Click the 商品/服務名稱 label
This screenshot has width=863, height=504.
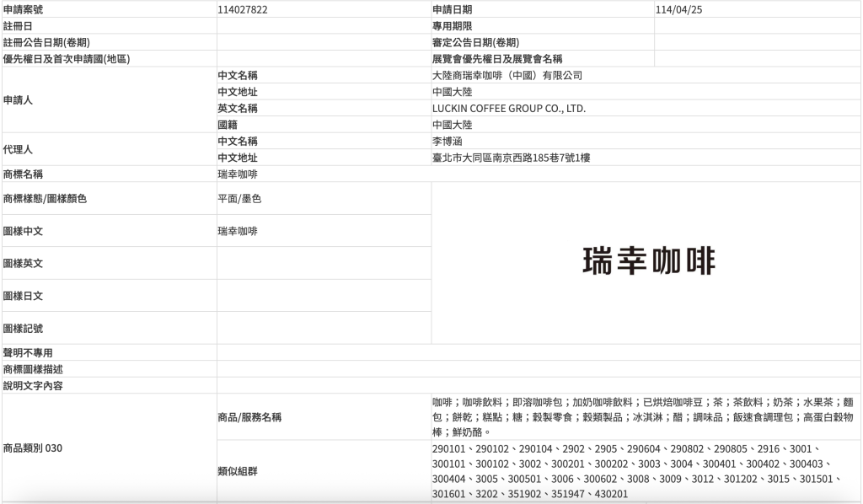pos(249,417)
